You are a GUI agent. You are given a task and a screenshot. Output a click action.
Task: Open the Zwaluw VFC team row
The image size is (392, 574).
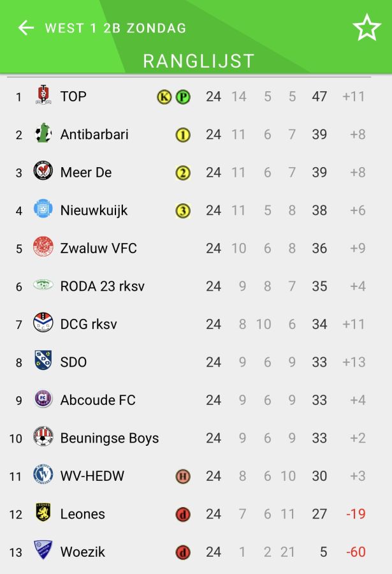point(98,248)
